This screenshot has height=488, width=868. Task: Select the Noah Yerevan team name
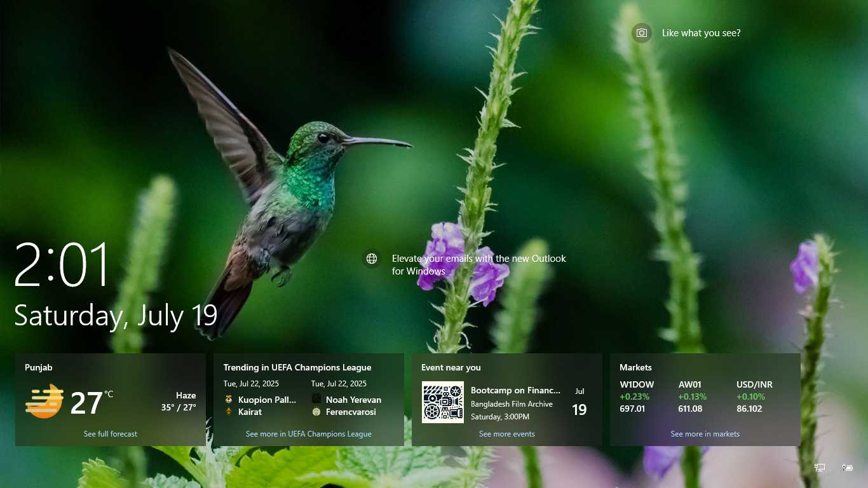click(x=353, y=400)
